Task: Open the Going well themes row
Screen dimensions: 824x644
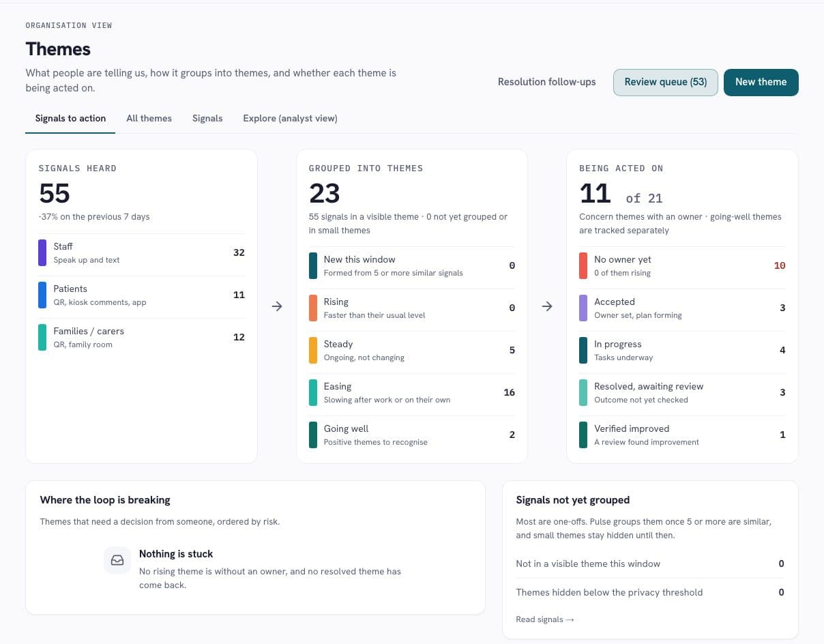Action: (412, 435)
